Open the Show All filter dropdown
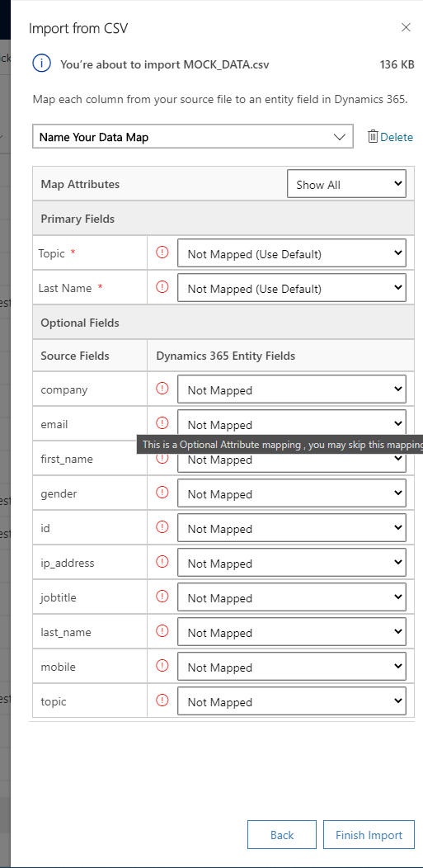This screenshot has height=868, width=423. pyautogui.click(x=346, y=184)
